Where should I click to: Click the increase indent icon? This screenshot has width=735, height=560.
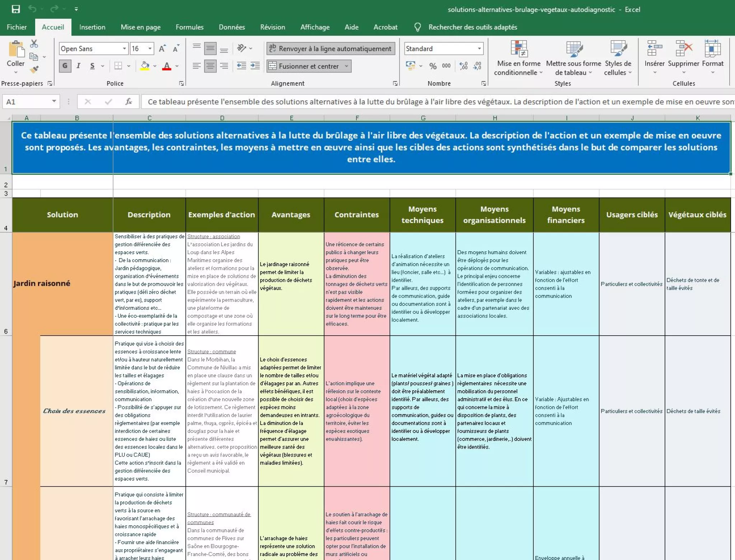tap(255, 66)
